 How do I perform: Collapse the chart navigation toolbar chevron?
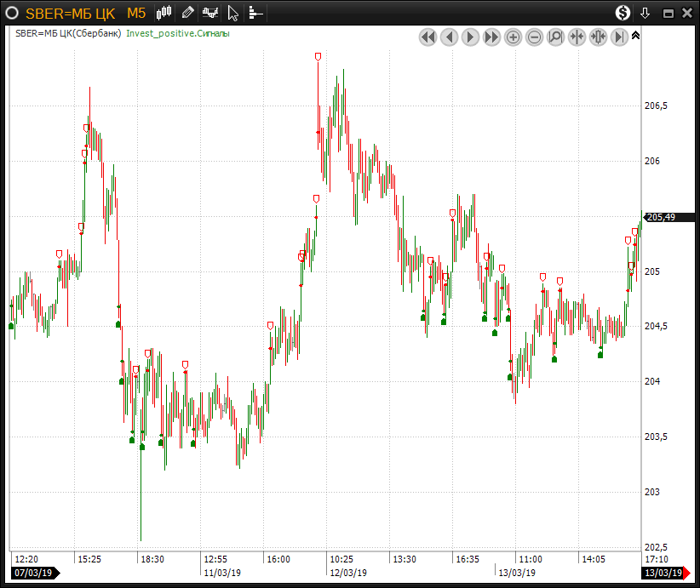[635, 36]
